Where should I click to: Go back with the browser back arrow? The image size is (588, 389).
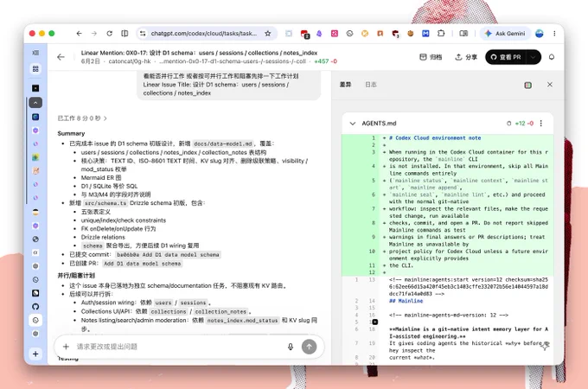[79, 34]
